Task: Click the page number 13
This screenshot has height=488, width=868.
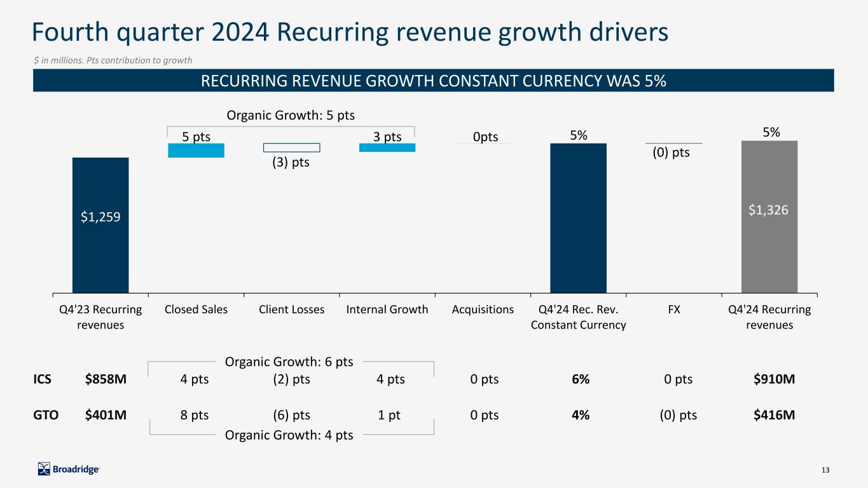Action: (825, 470)
